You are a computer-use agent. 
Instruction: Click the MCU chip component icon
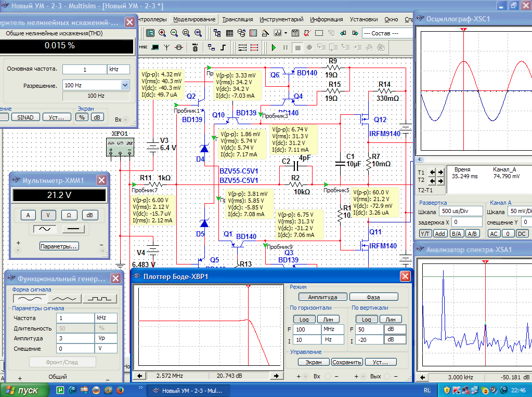click(x=195, y=47)
